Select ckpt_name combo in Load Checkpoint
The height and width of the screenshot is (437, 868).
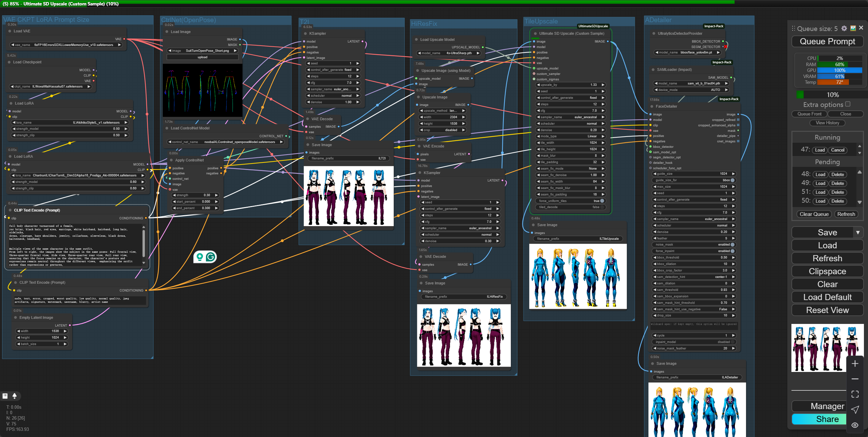[50, 87]
